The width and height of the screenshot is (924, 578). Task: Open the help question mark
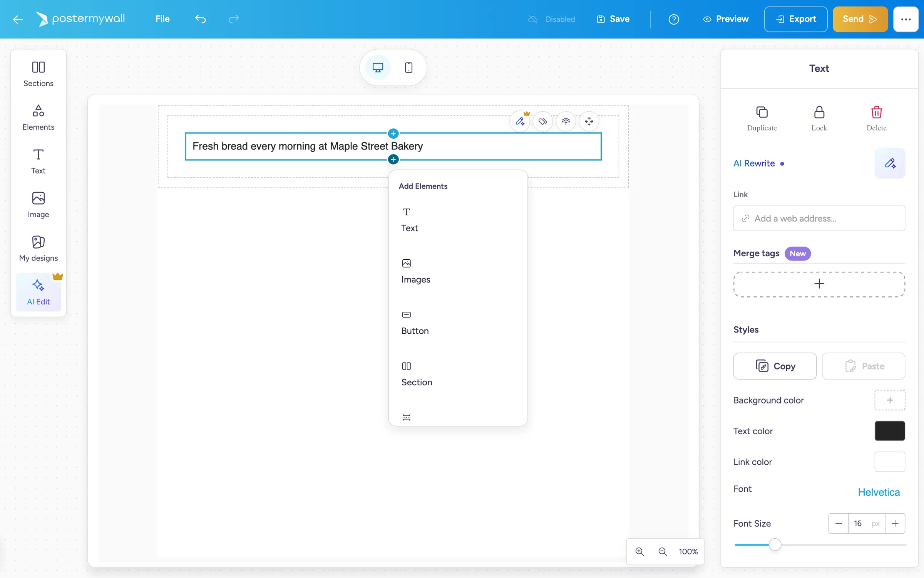click(673, 19)
